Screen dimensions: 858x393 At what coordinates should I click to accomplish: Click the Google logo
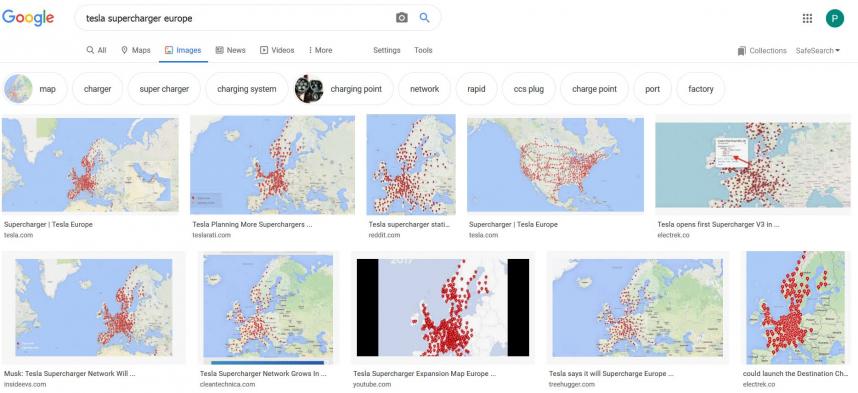(28, 18)
